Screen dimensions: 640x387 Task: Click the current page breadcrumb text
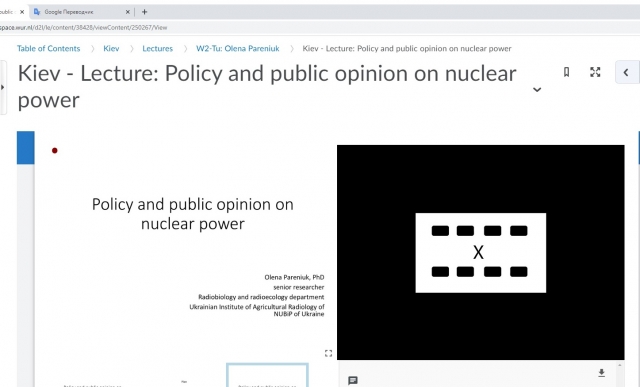407,48
